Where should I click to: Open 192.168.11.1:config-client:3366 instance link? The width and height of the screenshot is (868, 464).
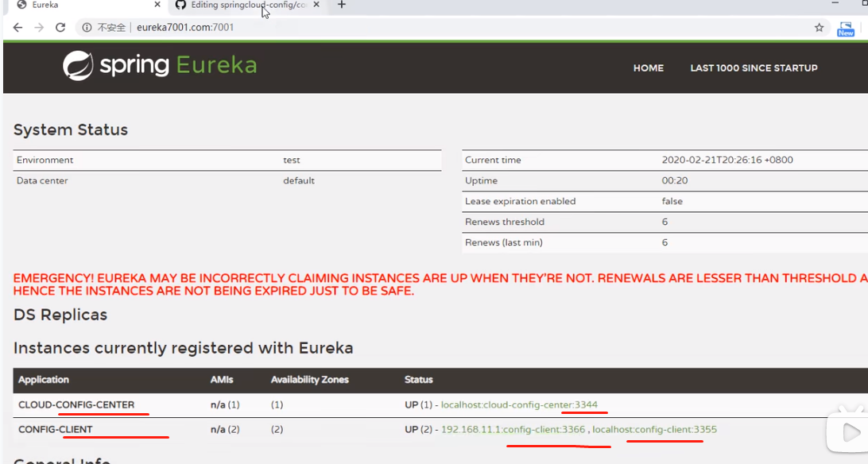(x=513, y=430)
